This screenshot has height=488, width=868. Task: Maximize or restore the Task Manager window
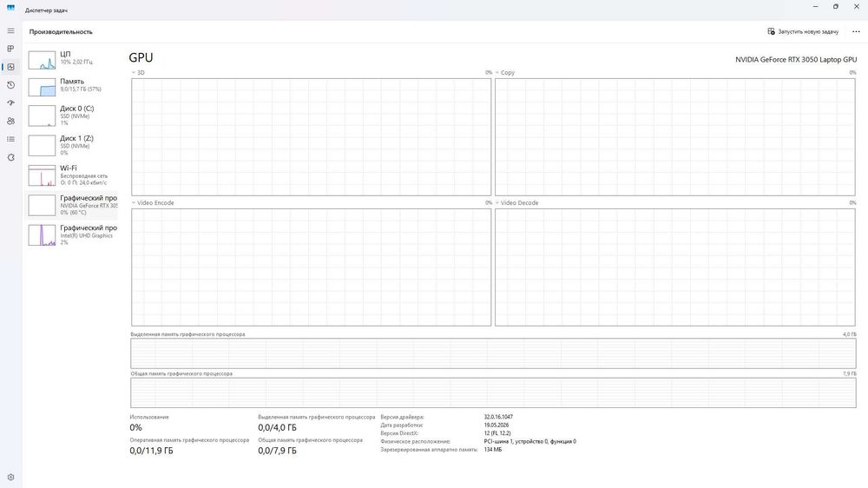(x=835, y=7)
